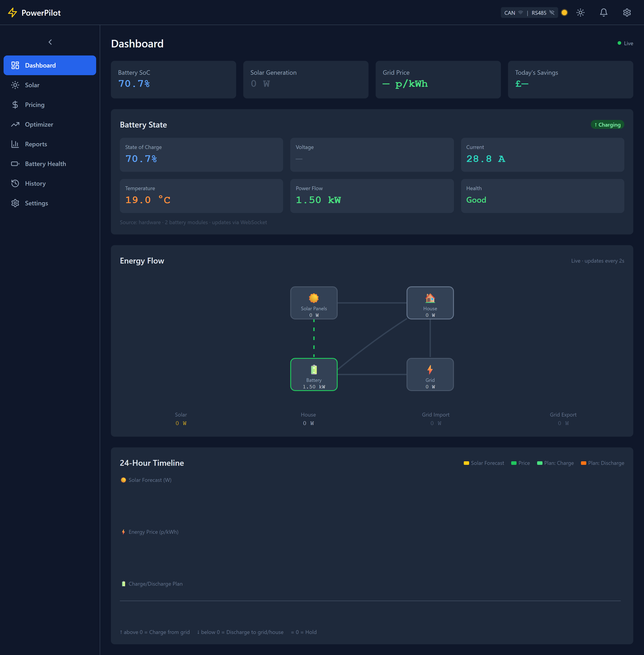Click the Solar Generation summary card
The width and height of the screenshot is (644, 655).
coord(306,79)
